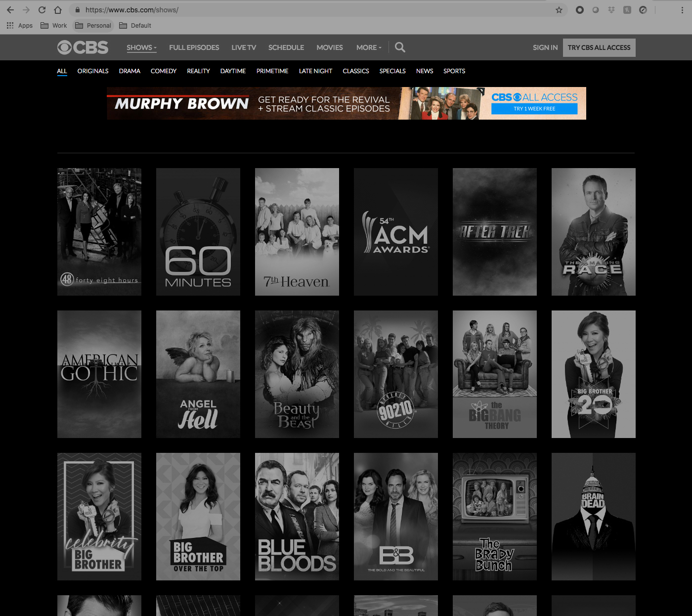Select the PRIMETIME category tab
Image resolution: width=692 pixels, height=616 pixels.
tap(272, 71)
